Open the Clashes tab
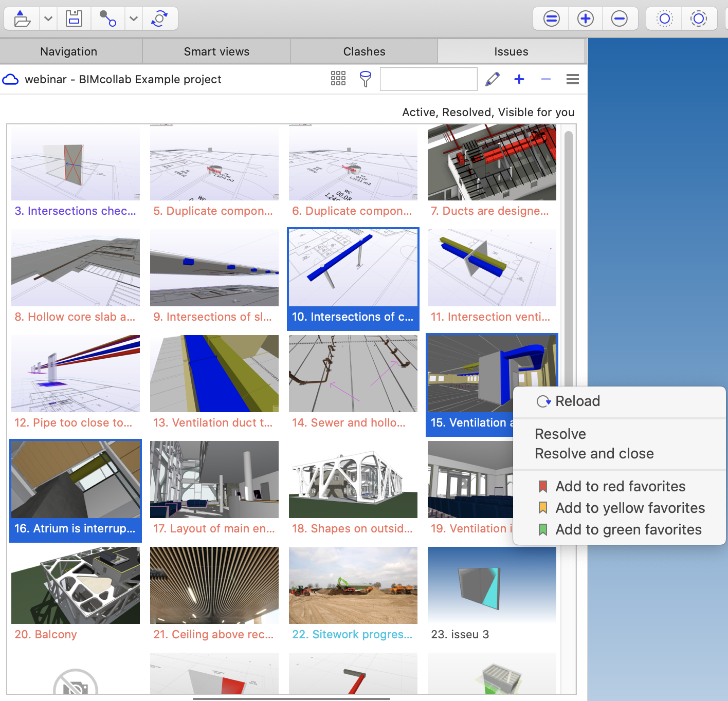This screenshot has width=728, height=701. [364, 51]
